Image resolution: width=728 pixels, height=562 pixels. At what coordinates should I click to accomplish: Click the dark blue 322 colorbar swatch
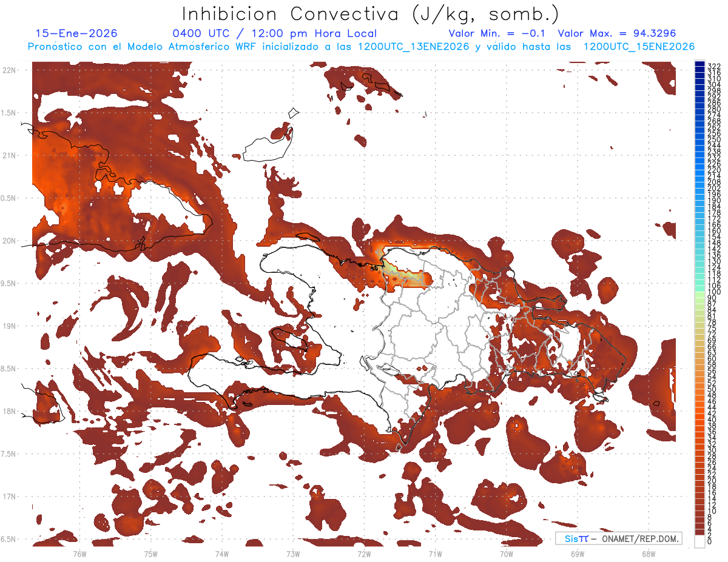(x=699, y=64)
